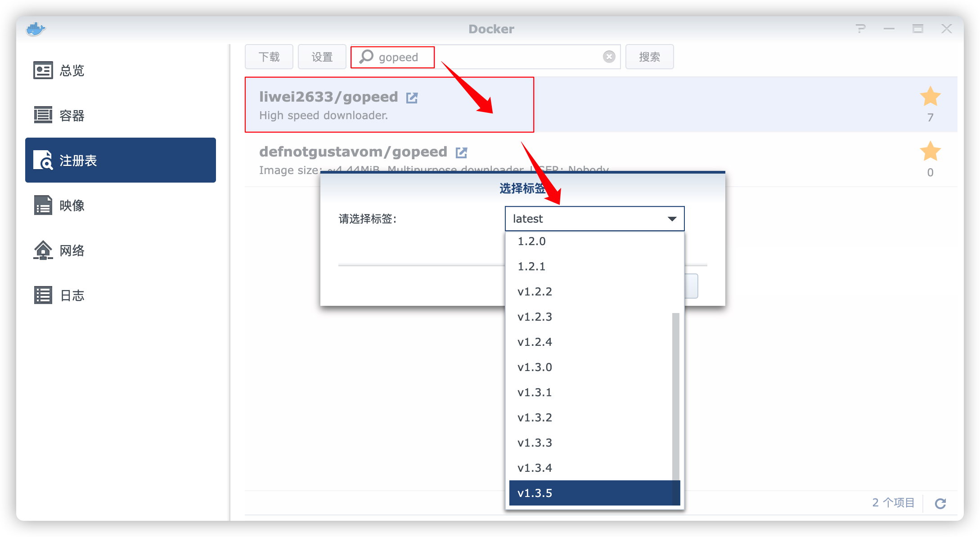The width and height of the screenshot is (980, 537).
Task: Click the refresh icon at bottom right
Action: (940, 503)
